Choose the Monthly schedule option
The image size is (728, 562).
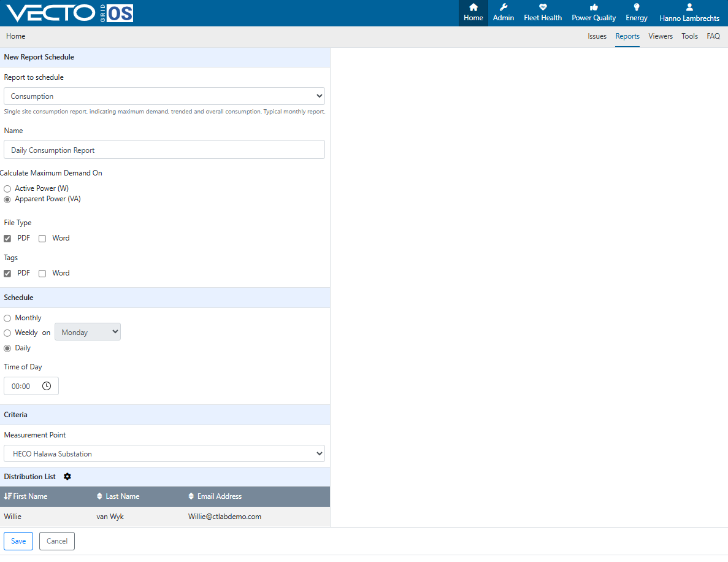point(7,318)
